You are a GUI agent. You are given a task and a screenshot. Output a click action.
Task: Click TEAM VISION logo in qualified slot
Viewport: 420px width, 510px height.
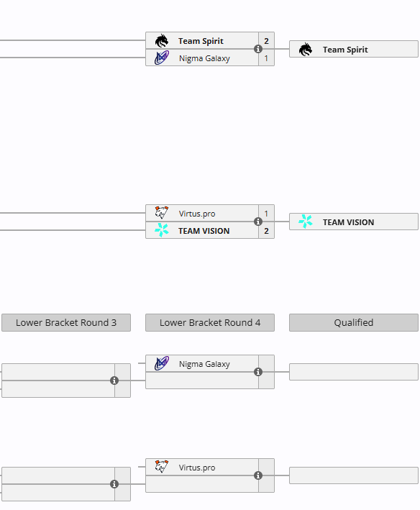click(x=306, y=222)
